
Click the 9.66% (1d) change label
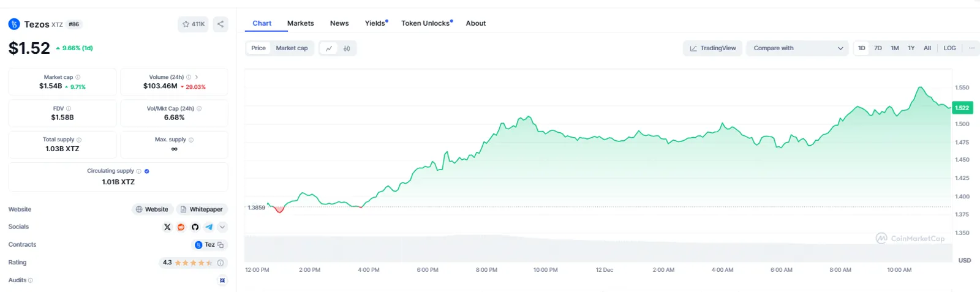75,48
